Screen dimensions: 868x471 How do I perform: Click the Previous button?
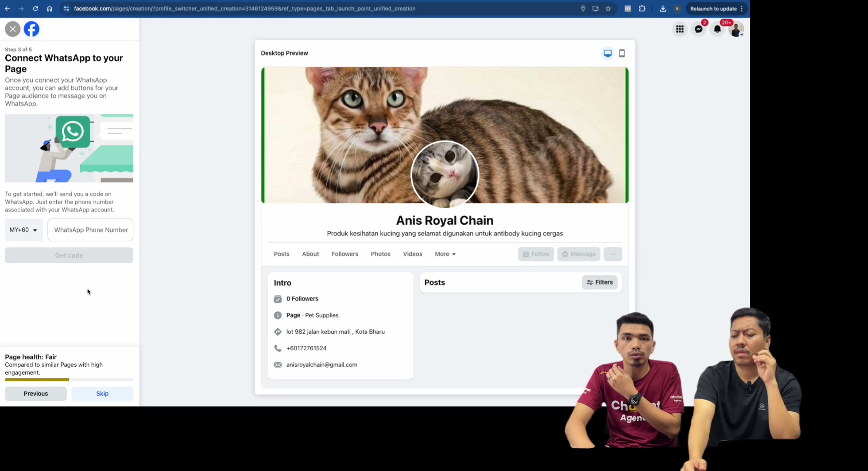click(36, 393)
